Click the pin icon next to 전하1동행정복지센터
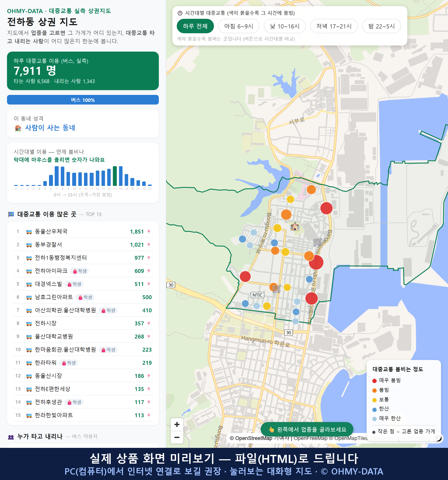 coord(149,258)
